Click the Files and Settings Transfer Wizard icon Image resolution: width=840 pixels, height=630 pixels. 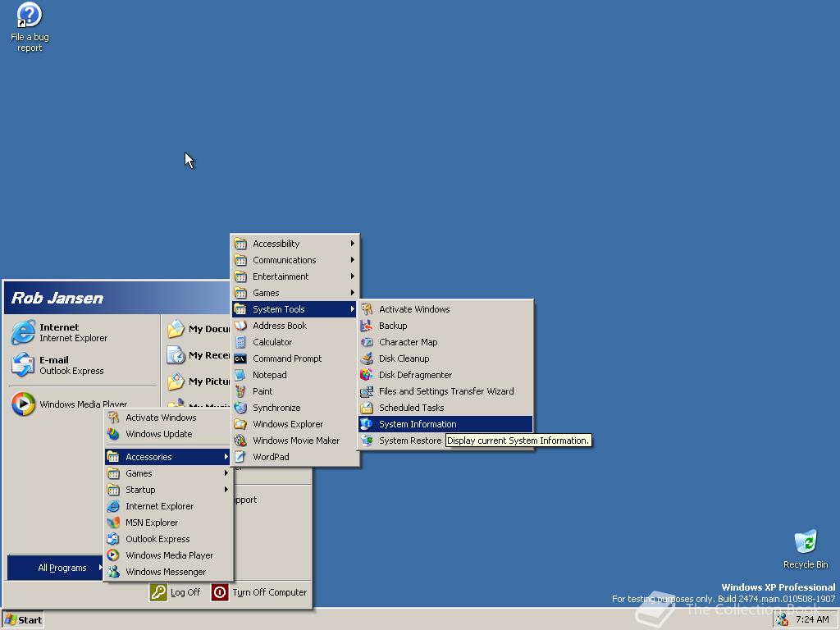367,391
